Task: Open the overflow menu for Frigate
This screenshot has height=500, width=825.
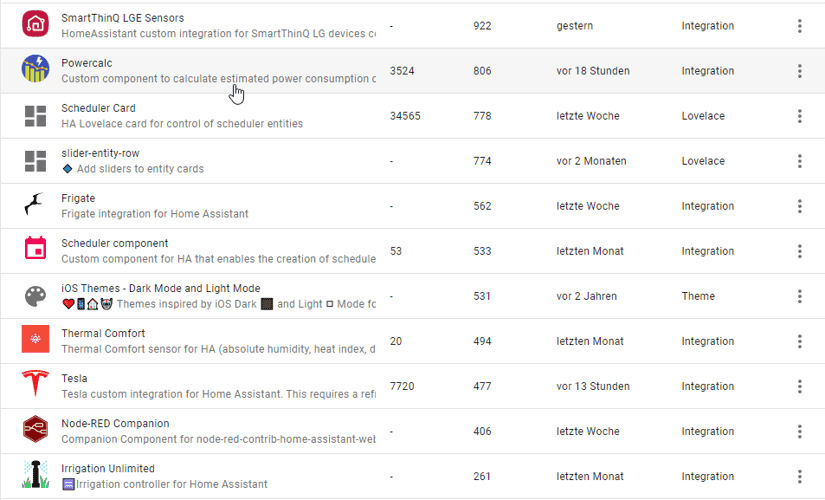Action: coord(800,206)
